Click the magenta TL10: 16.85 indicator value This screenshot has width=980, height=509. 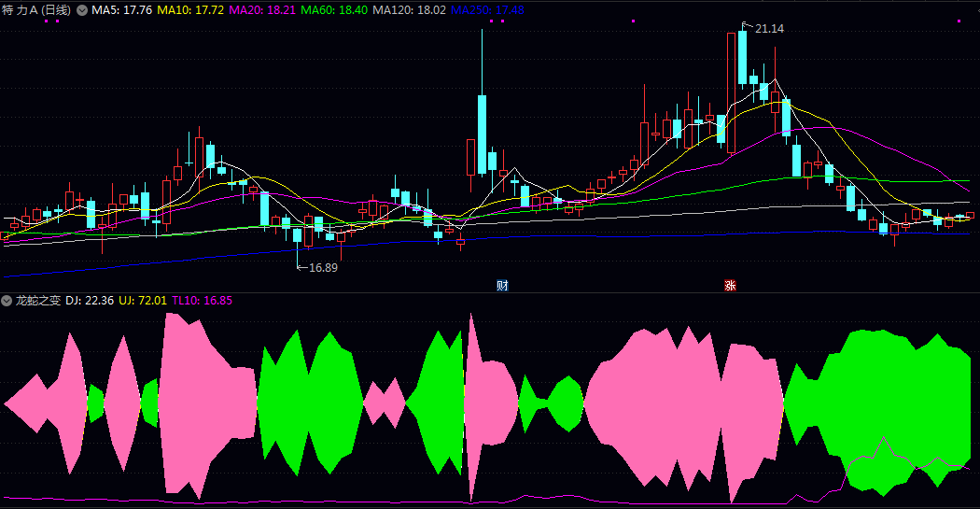coord(203,301)
